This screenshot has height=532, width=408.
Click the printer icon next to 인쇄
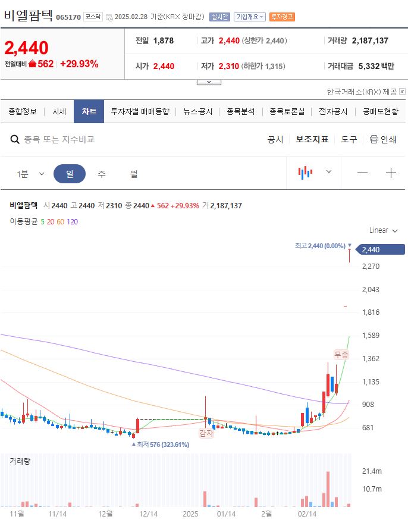(374, 139)
